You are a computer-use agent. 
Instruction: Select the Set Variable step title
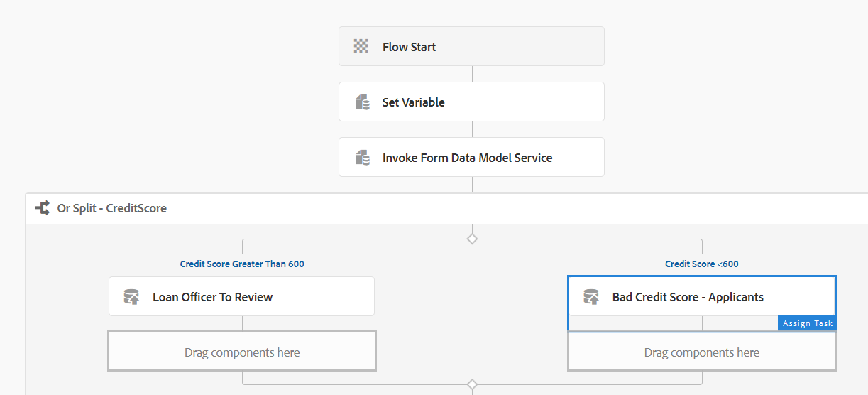click(413, 102)
